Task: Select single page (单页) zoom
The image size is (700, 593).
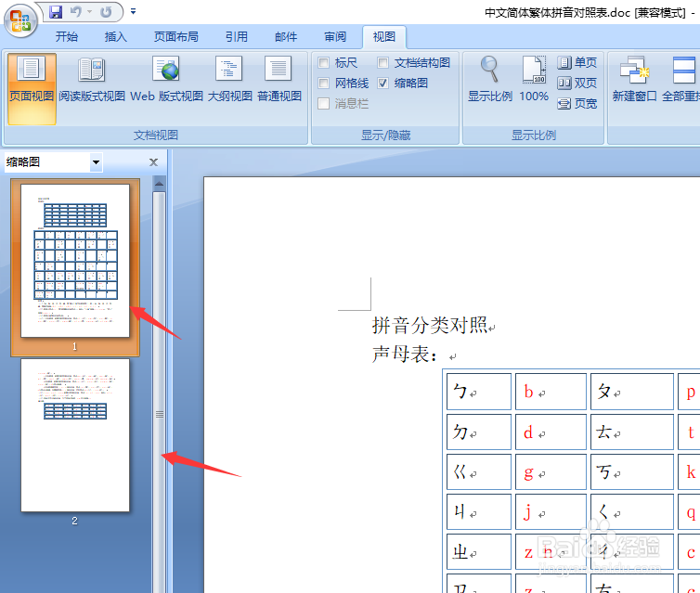Action: (x=577, y=62)
